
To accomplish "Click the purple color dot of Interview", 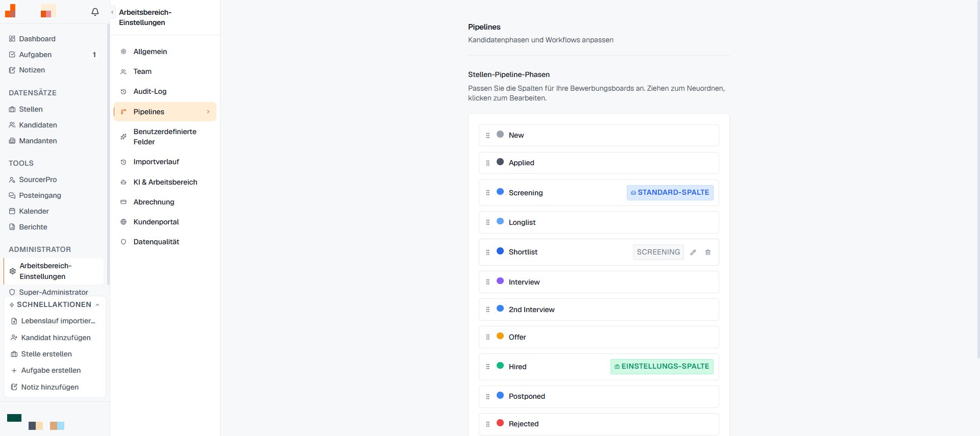I will pyautogui.click(x=500, y=281).
